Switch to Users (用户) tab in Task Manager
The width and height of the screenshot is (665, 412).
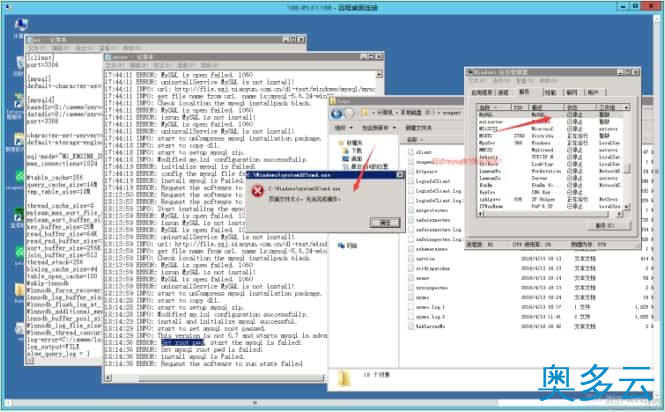594,92
